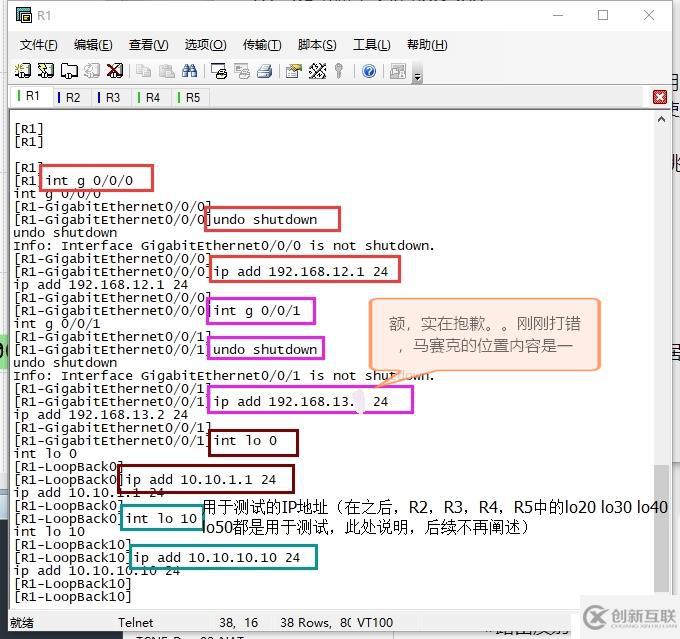The image size is (680, 639).
Task: Click the 'int g 0/0/1' command after the prompt
Action: tap(257, 311)
